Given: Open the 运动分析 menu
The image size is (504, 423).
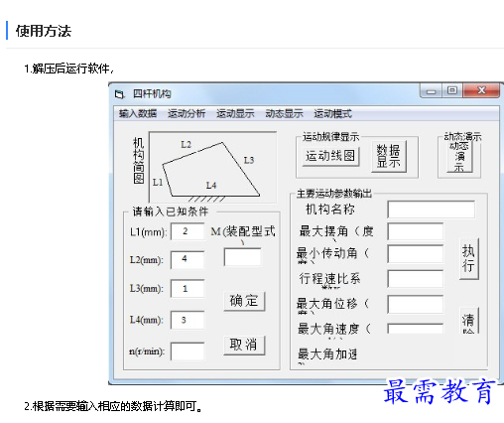Looking at the screenshot, I should (187, 114).
